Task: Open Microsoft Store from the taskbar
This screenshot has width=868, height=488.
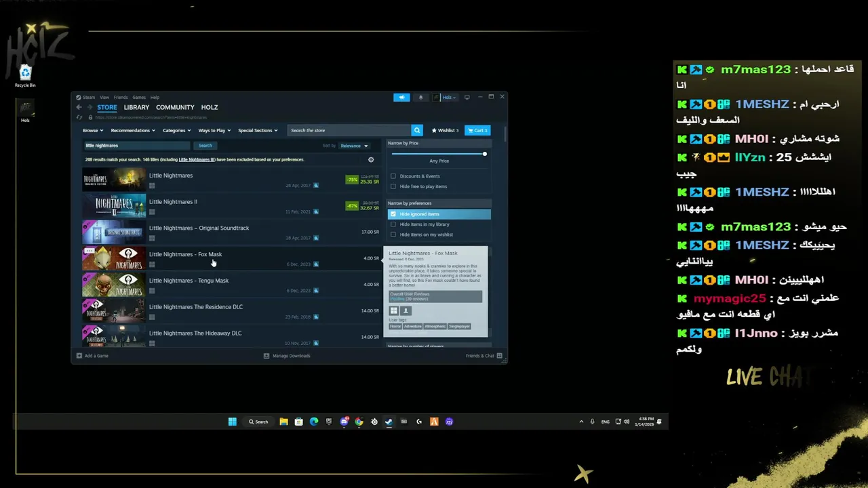Action: coord(298,422)
